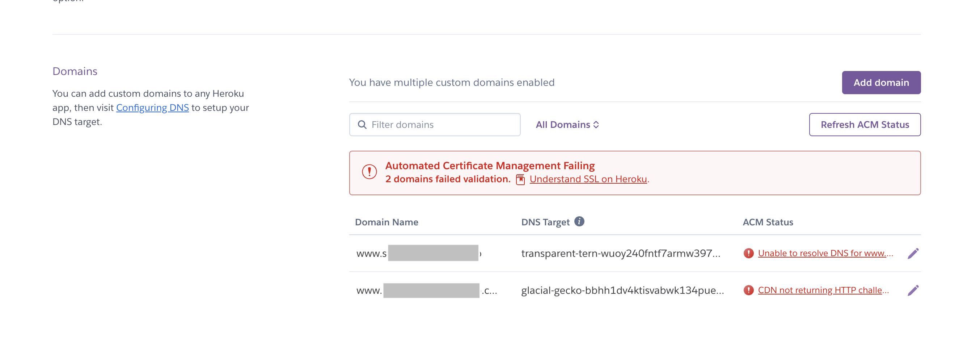Open the All Domains dropdown
This screenshot has width=980, height=355.
click(x=567, y=125)
